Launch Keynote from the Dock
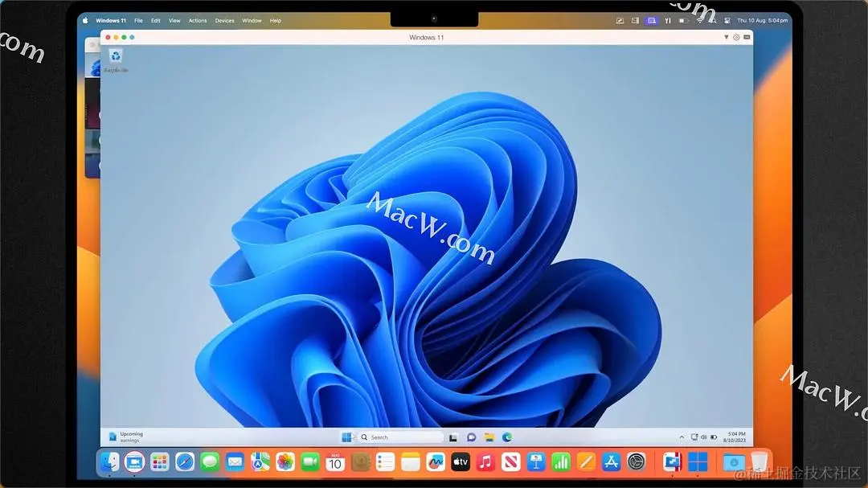 click(536, 461)
